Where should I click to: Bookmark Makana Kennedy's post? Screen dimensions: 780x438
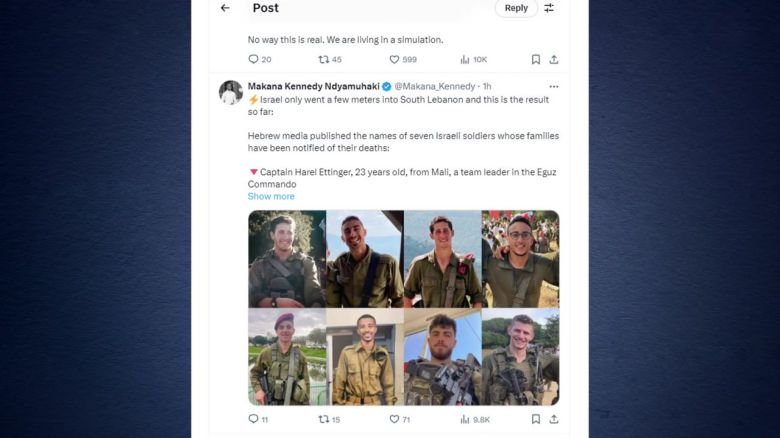(x=536, y=419)
